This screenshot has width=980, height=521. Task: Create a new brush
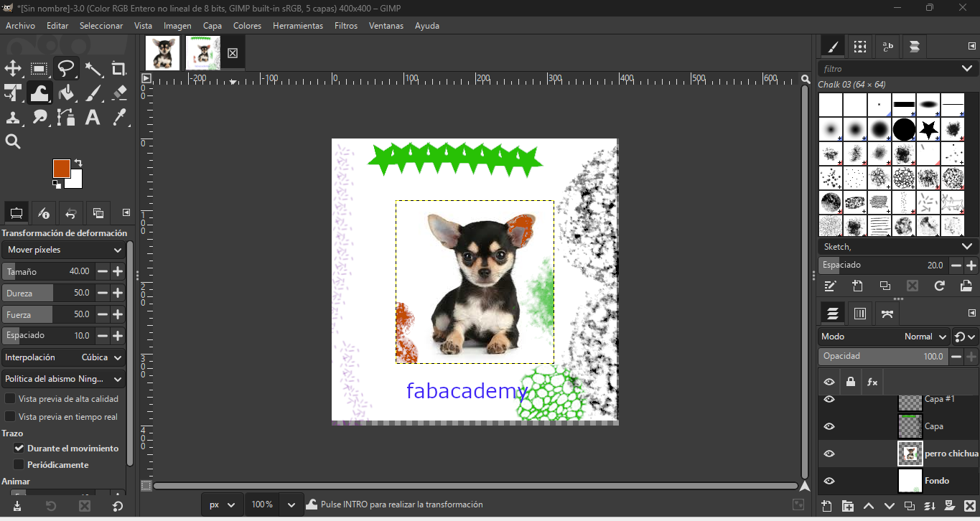[x=858, y=286]
